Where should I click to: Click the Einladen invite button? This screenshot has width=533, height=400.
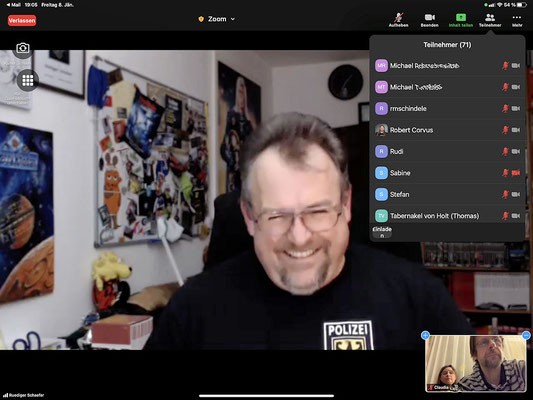tap(382, 232)
